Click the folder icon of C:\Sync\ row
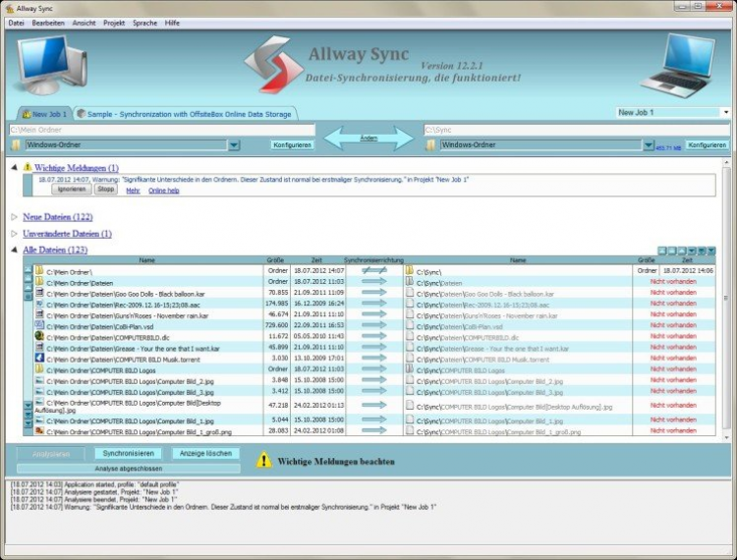Viewport: 737px width, 560px height. 410,270
